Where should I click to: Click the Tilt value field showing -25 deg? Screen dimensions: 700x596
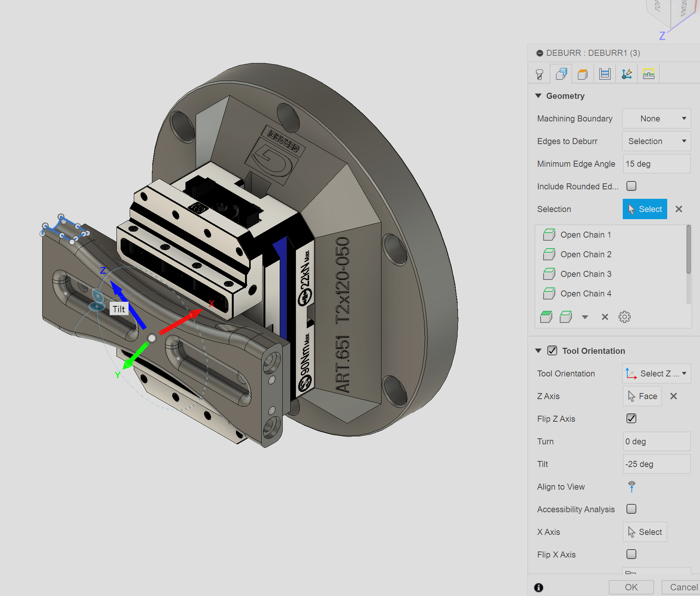point(657,464)
